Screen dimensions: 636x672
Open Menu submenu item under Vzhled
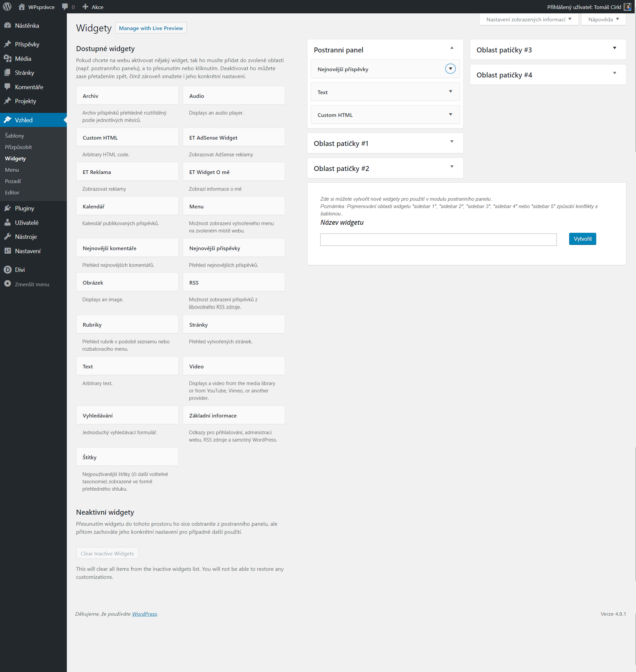12,170
